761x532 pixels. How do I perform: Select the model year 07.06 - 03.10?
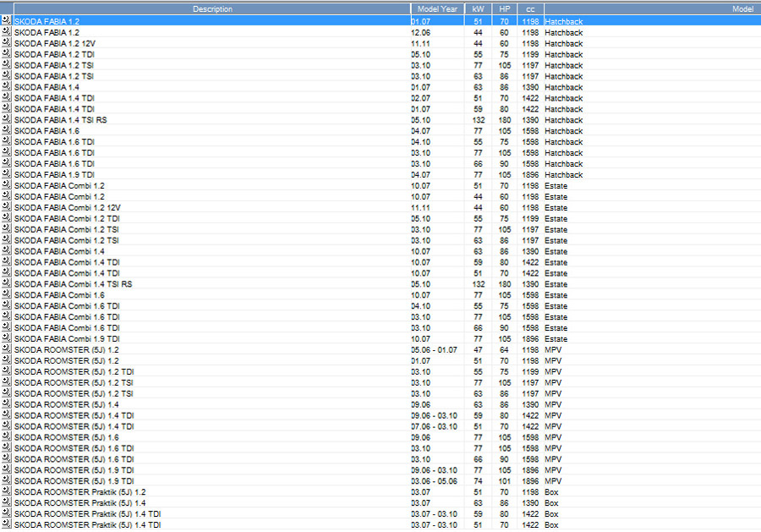coord(435,426)
